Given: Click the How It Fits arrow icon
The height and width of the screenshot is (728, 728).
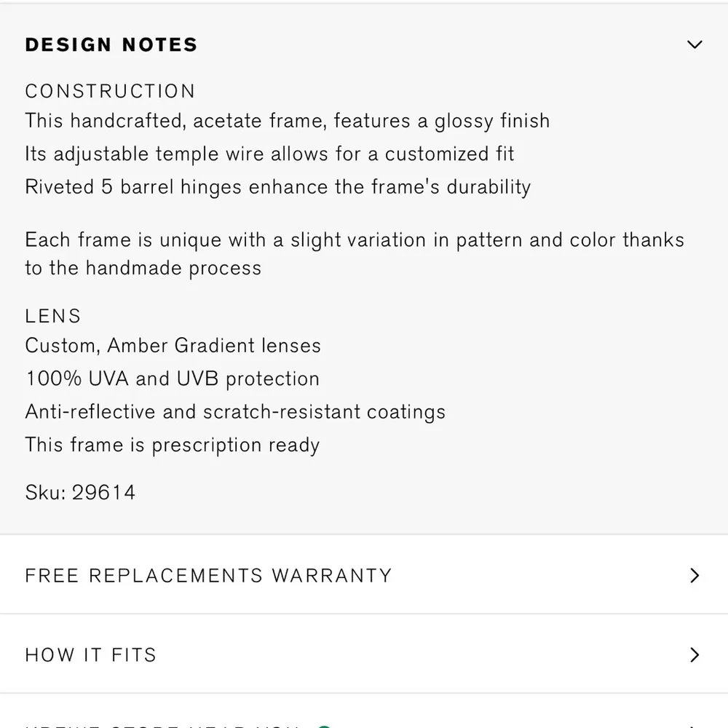Looking at the screenshot, I should coord(695,655).
